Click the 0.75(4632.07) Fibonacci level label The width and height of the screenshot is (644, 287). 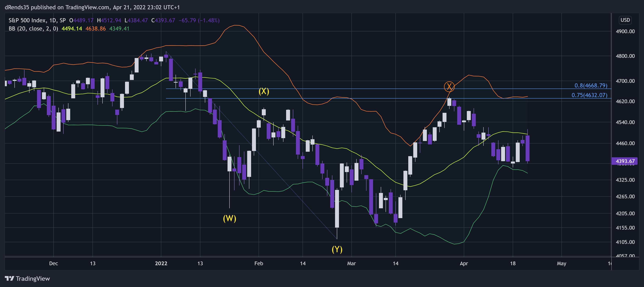(589, 95)
